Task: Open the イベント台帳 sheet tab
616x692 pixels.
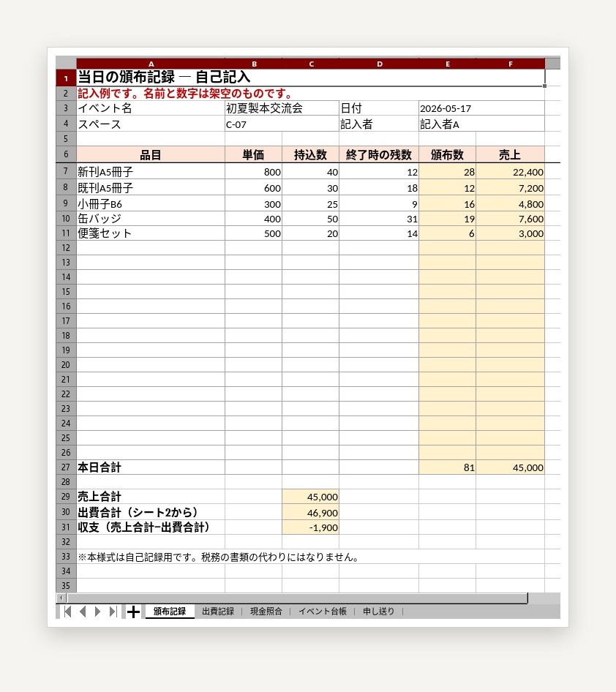Action: [323, 612]
